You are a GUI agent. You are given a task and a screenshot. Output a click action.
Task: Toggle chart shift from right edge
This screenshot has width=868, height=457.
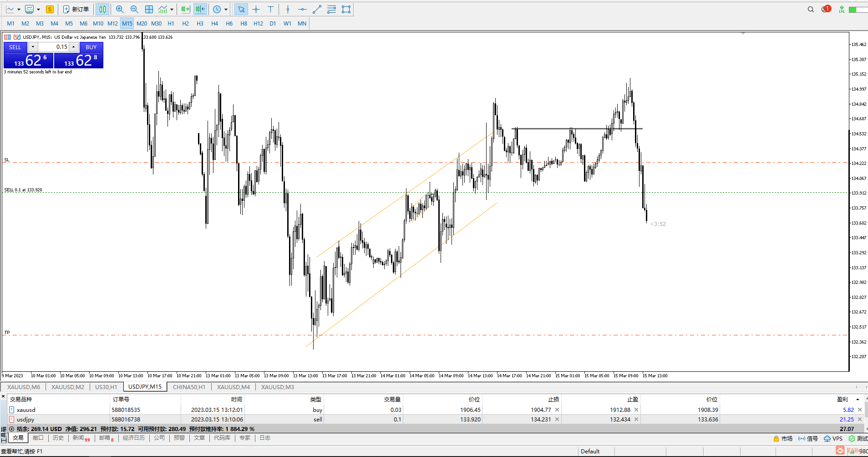click(x=200, y=9)
